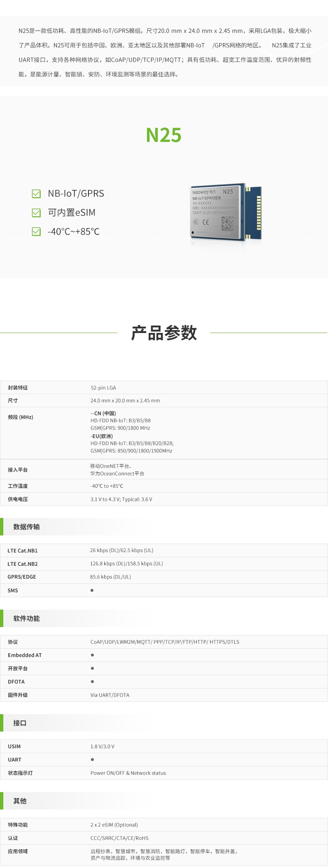Click the NB-IoT/GPRS feature label

tap(76, 194)
